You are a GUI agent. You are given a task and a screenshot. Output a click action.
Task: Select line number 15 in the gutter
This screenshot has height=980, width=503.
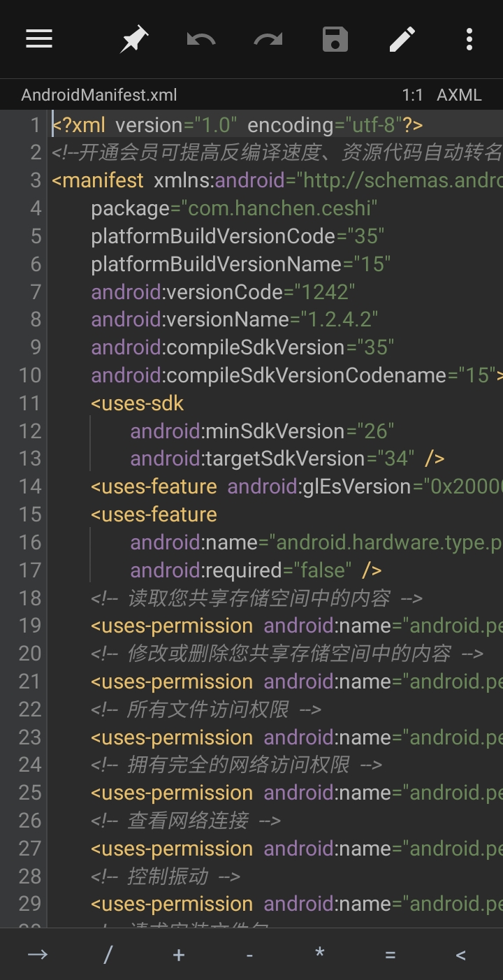tap(30, 514)
